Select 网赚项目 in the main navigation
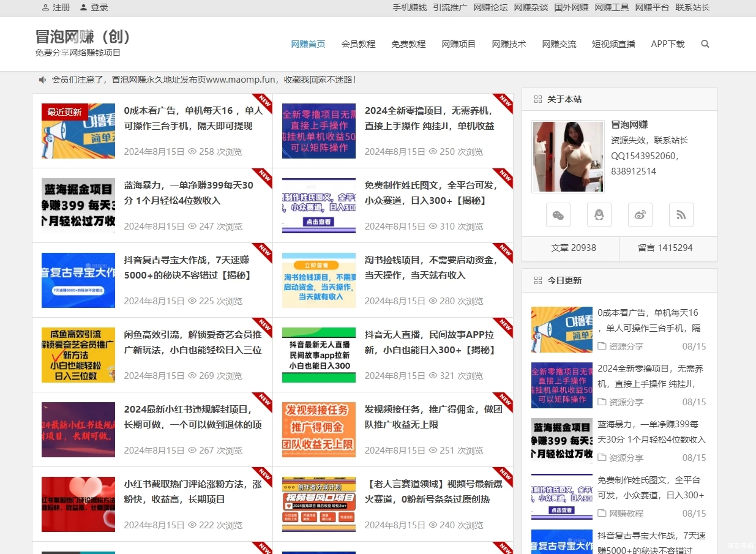 tap(458, 43)
